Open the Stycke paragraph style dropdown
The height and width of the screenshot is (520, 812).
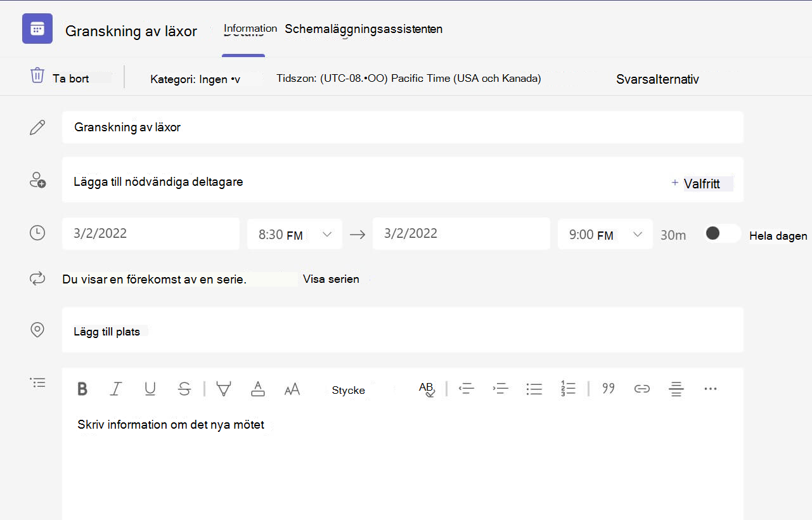349,390
